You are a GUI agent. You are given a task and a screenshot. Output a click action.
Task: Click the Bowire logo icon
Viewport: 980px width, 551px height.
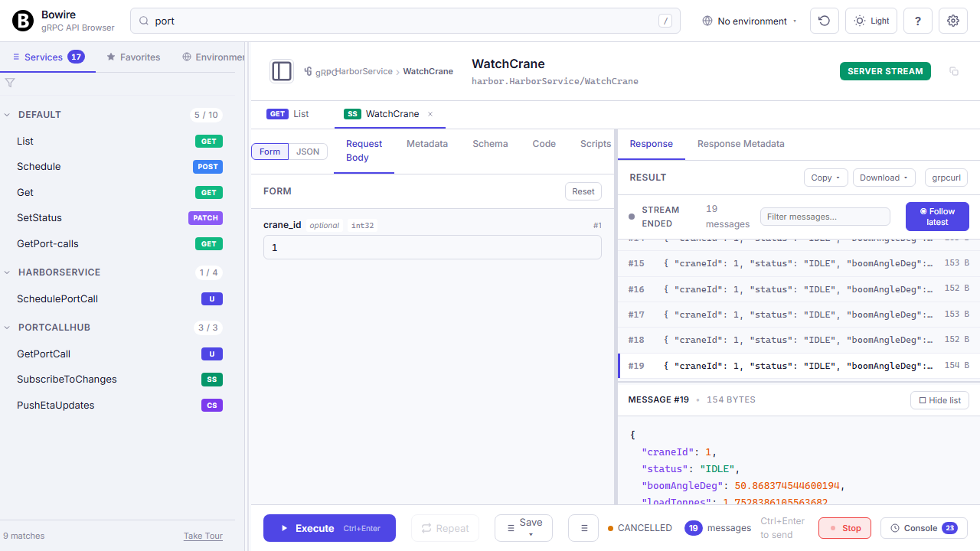23,21
